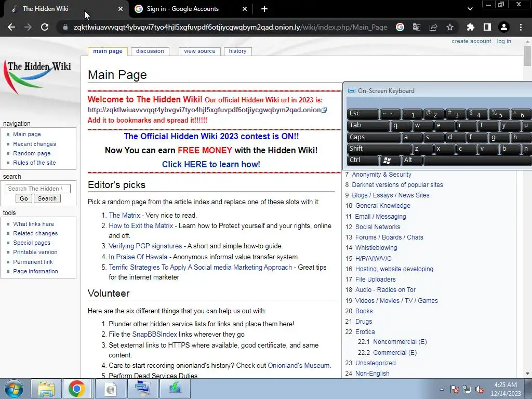Jump to Whistleblowing contents entry
532x399 pixels.
point(376,248)
